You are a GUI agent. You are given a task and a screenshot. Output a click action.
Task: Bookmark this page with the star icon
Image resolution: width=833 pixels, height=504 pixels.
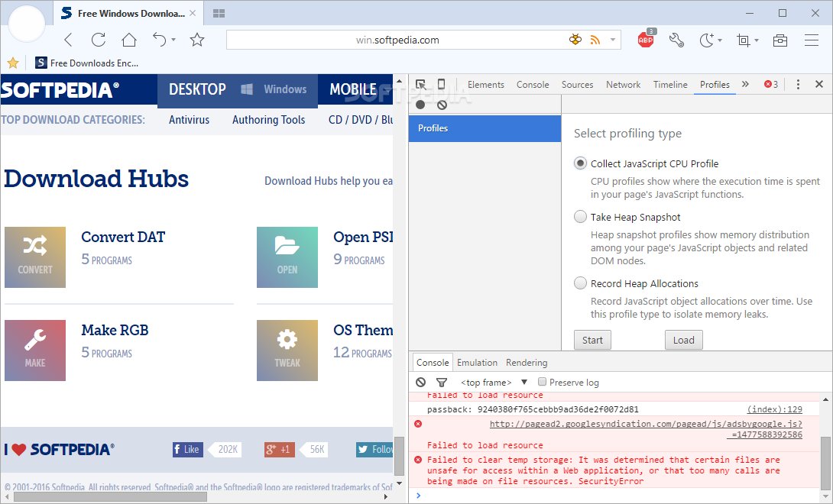pos(197,40)
